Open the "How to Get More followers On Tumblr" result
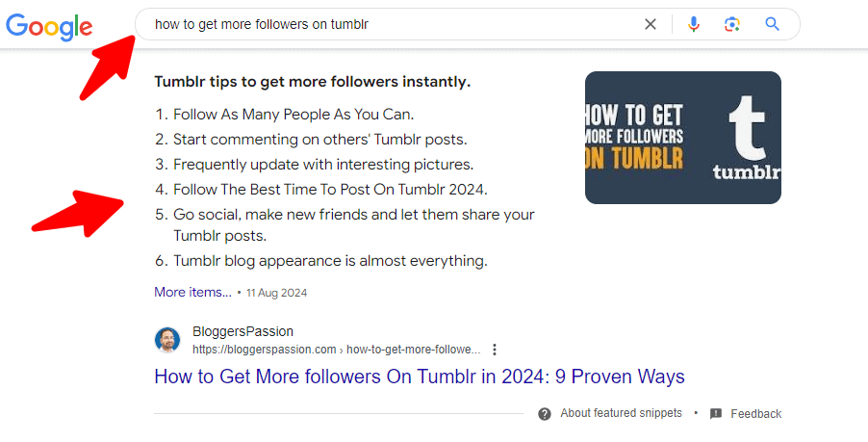Screen dimensions: 868x442 (419, 376)
